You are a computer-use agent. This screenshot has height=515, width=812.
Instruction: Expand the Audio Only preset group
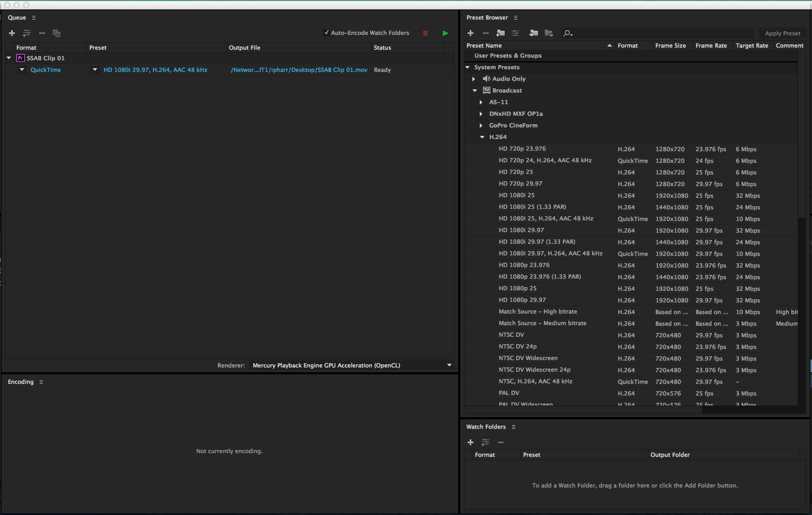pos(474,79)
